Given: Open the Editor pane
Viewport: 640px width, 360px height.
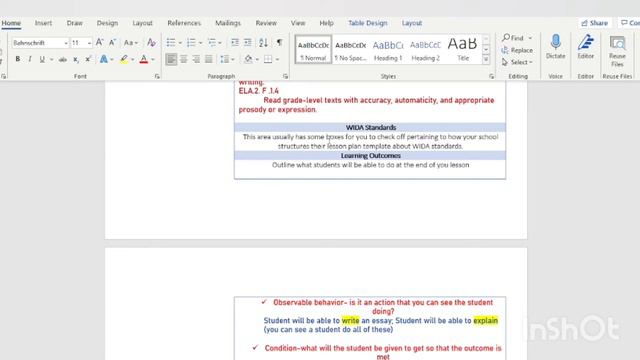Looking at the screenshot, I should click(586, 47).
